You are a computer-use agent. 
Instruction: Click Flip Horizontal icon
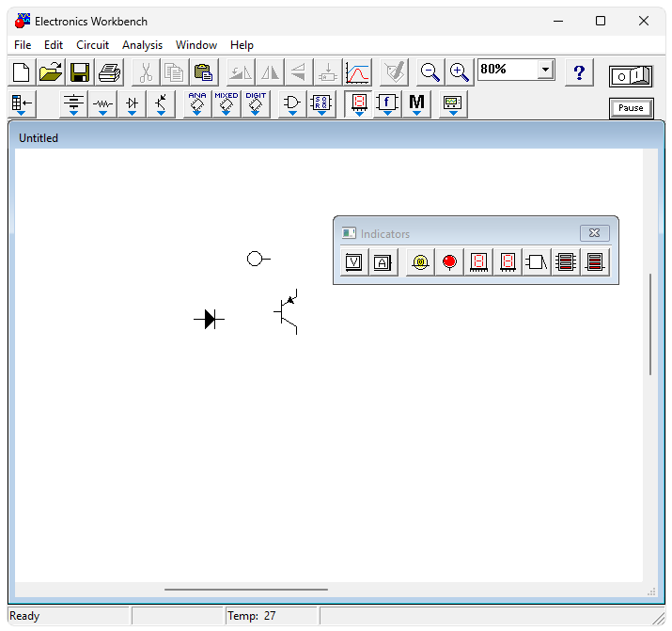click(x=270, y=72)
